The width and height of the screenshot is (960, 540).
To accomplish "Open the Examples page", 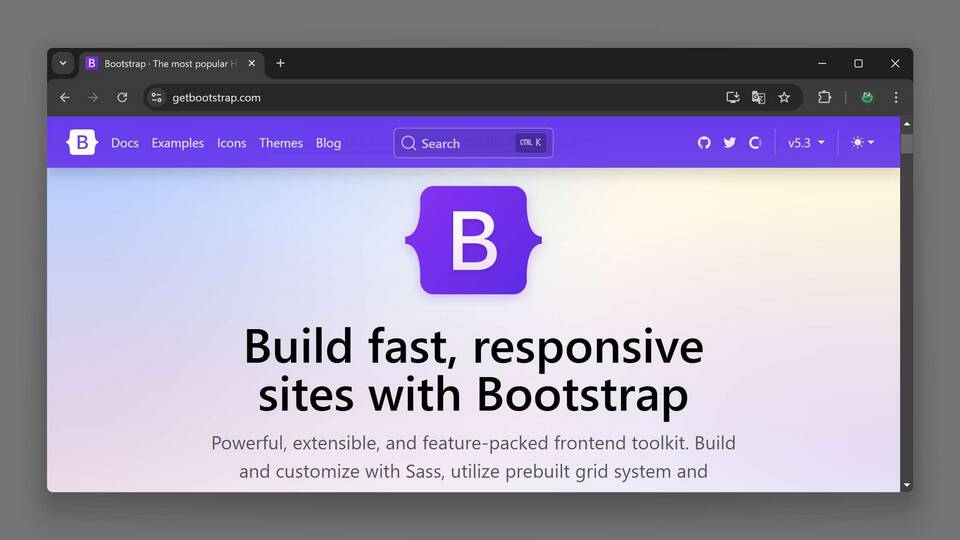I will (178, 143).
